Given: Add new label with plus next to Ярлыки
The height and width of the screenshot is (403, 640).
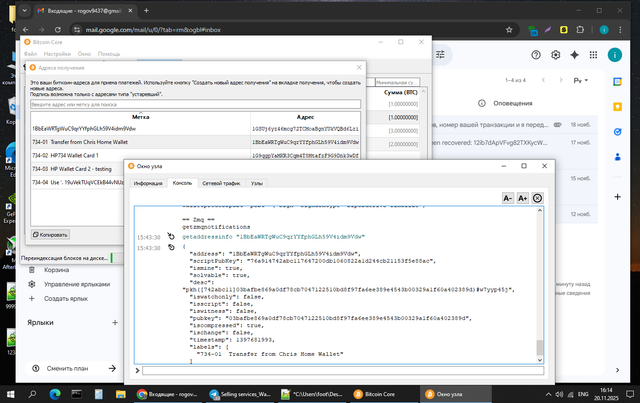Looking at the screenshot, I should [115, 323].
